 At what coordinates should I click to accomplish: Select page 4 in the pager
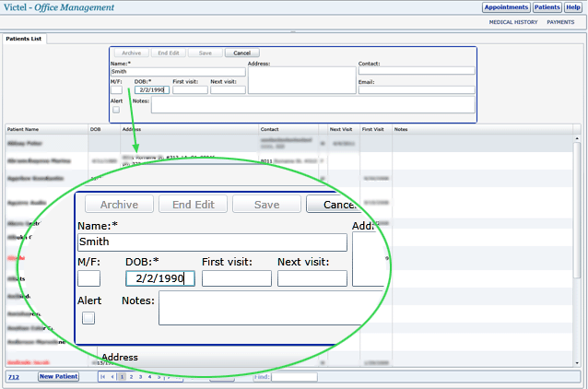point(149,377)
